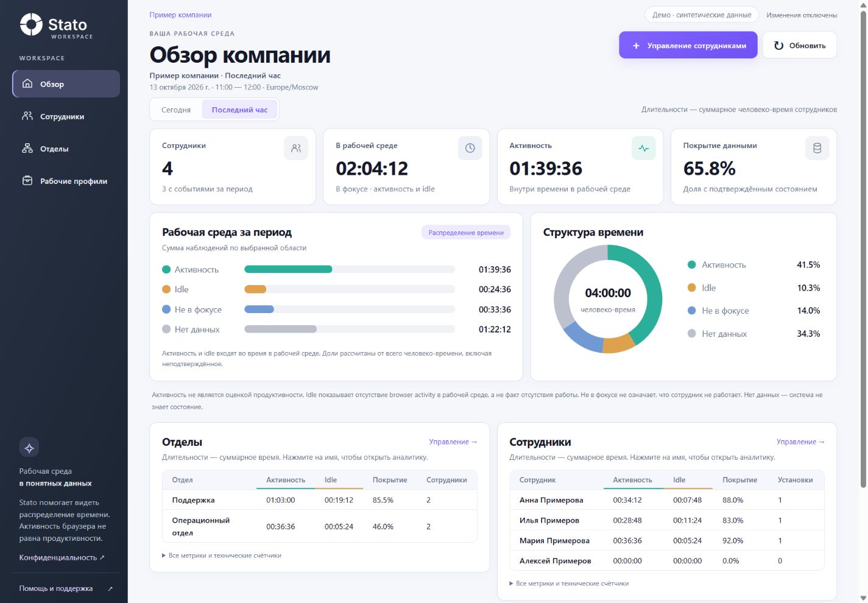
Task: Click the database icon in Покрытие данными card
Action: pos(817,148)
